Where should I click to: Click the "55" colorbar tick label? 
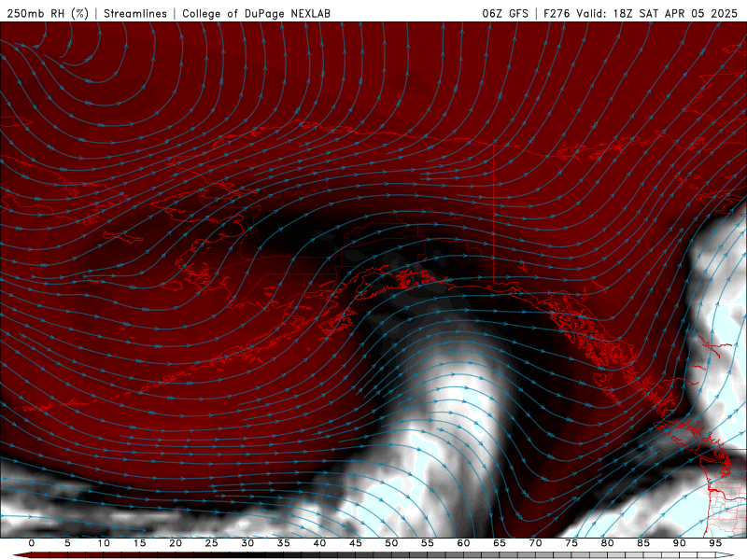428,543
